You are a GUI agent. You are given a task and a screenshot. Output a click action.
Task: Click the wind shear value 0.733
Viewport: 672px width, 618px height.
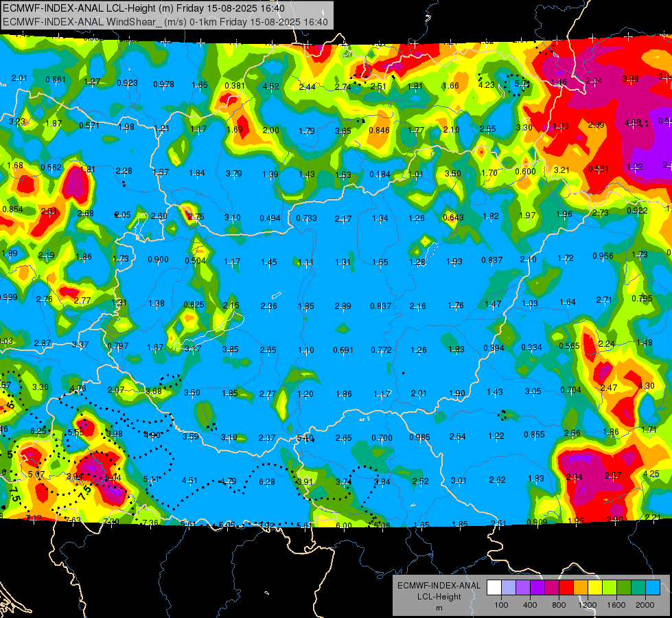click(306, 218)
